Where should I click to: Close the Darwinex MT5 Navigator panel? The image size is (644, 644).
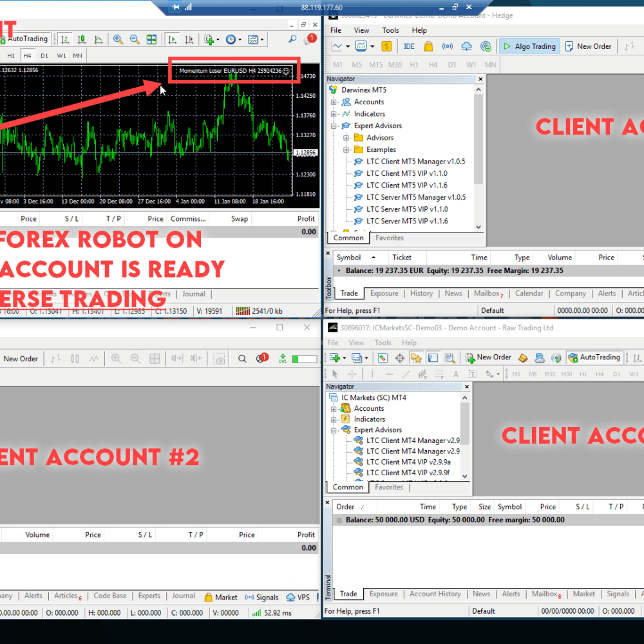pos(480,79)
